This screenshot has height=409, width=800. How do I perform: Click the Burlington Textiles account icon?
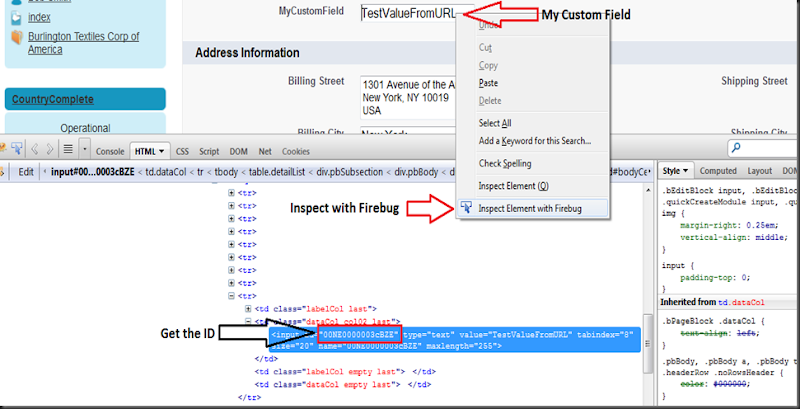17,37
